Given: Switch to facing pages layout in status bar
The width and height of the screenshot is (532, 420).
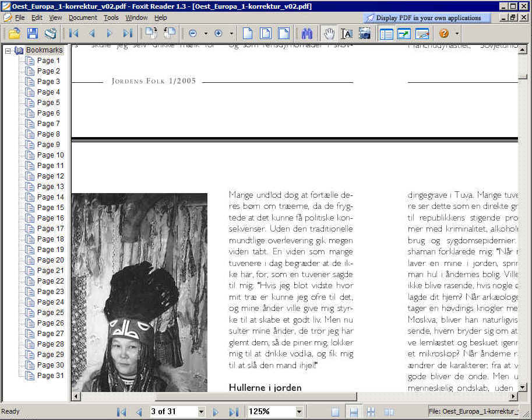Looking at the screenshot, I should (x=389, y=412).
